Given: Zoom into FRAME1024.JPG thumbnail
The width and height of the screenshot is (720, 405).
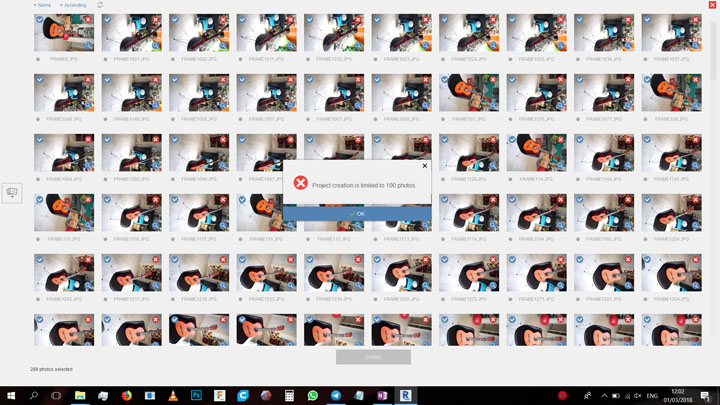Looking at the screenshot, I should [x=493, y=45].
